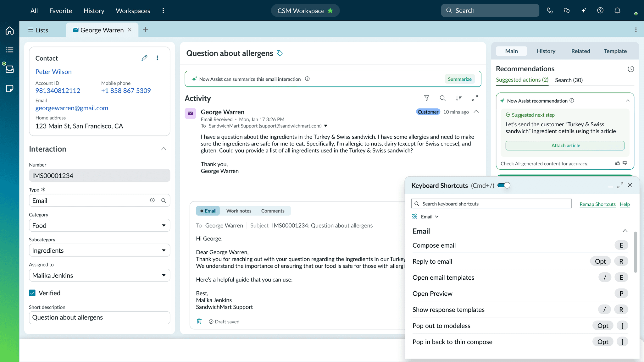Uncheck the Verified checkbox
644x362 pixels.
click(32, 293)
